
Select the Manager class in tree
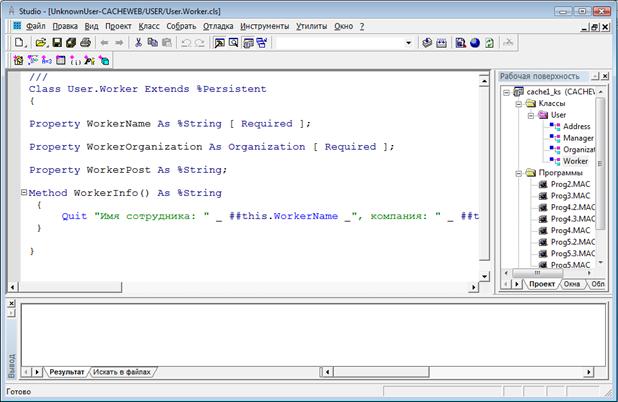[578, 138]
